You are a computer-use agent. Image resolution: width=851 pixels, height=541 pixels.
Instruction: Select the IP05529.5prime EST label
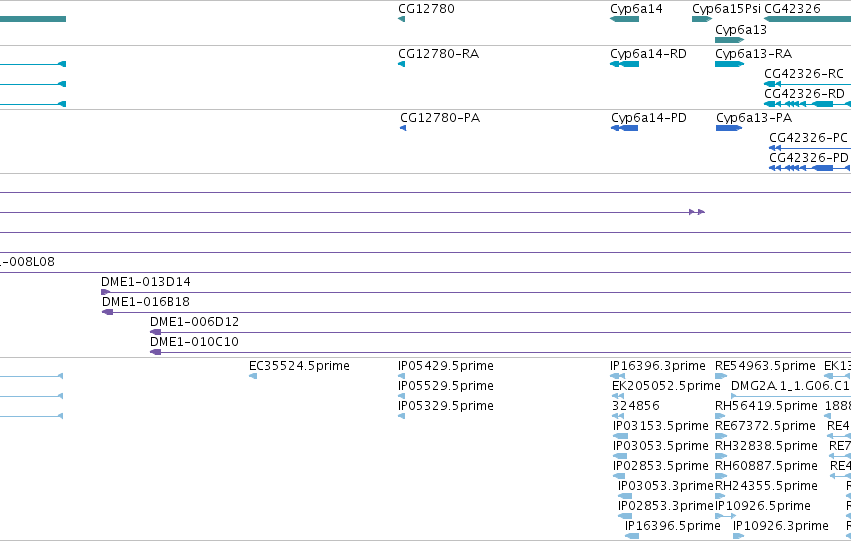pyautogui.click(x=446, y=386)
